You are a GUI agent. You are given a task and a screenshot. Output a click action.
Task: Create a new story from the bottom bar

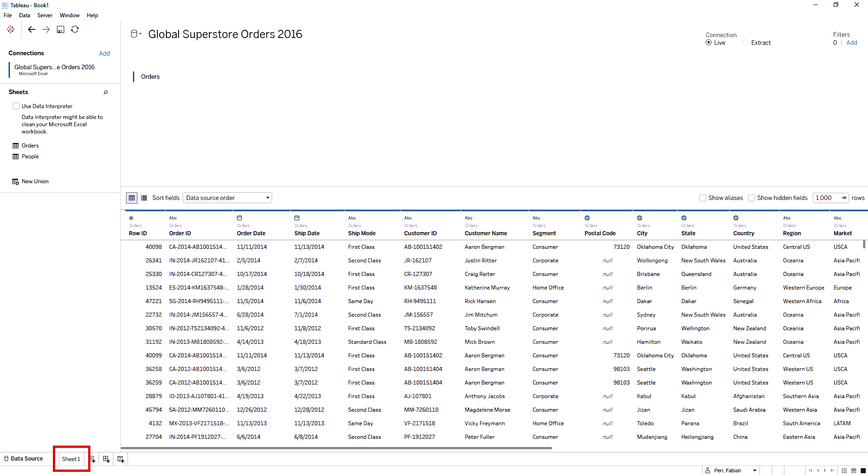pos(121,459)
